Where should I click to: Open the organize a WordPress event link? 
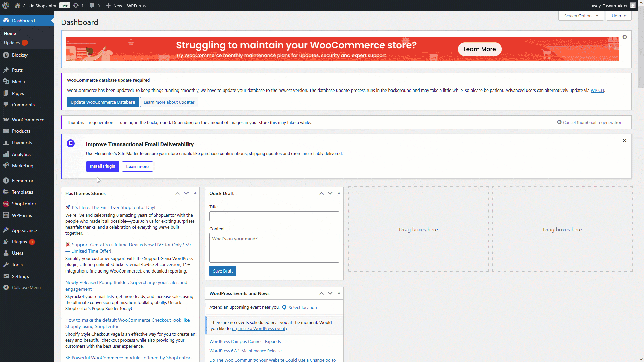point(259,328)
